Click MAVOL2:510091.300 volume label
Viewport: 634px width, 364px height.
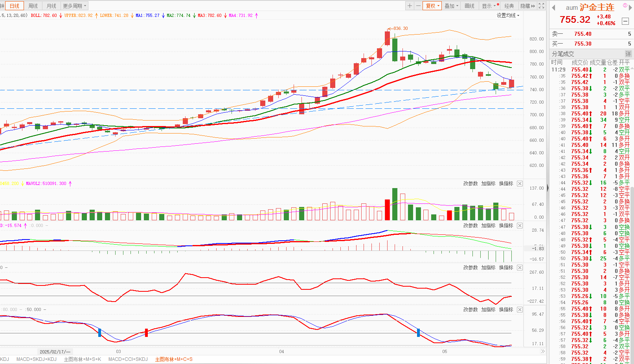46,183
